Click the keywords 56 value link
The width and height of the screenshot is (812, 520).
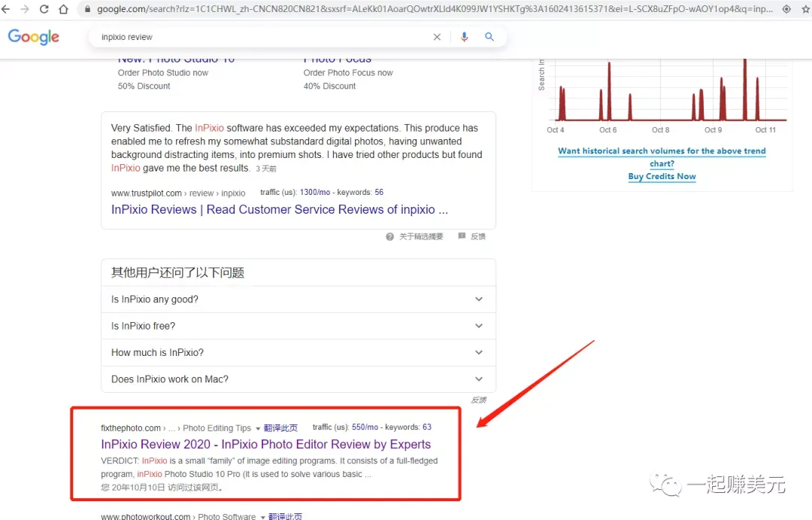click(x=379, y=193)
